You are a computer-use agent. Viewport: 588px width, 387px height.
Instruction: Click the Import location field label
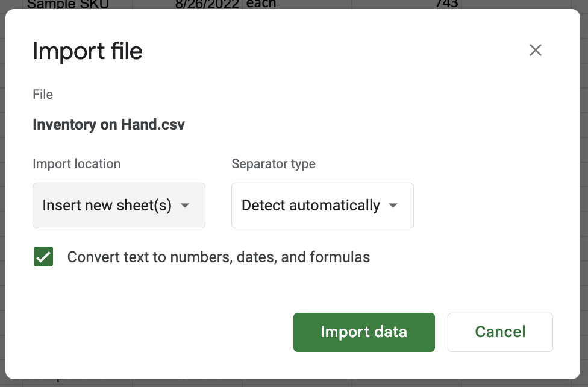click(77, 163)
